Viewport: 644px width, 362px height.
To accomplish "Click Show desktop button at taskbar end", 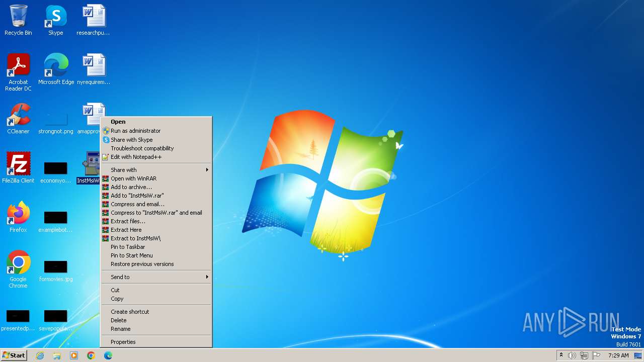I will [x=638, y=355].
